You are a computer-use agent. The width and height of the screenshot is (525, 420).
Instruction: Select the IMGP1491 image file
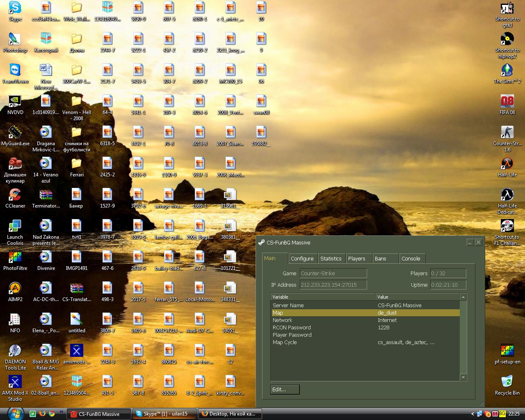pyautogui.click(x=77, y=260)
